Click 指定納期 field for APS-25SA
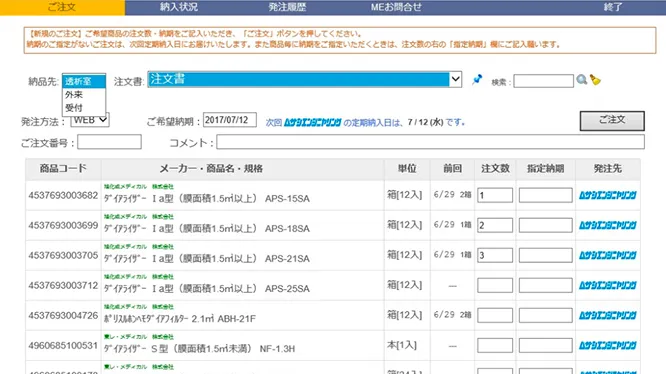The height and width of the screenshot is (374, 666). click(546, 285)
